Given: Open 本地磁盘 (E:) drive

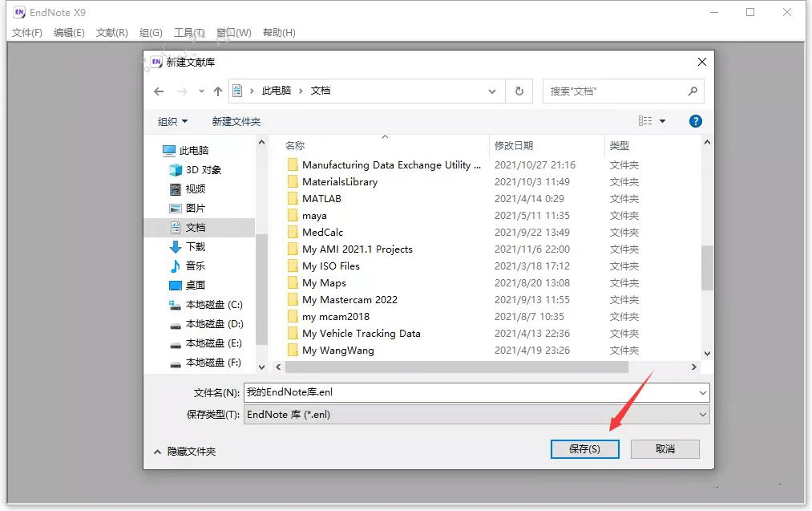Looking at the screenshot, I should click(206, 343).
